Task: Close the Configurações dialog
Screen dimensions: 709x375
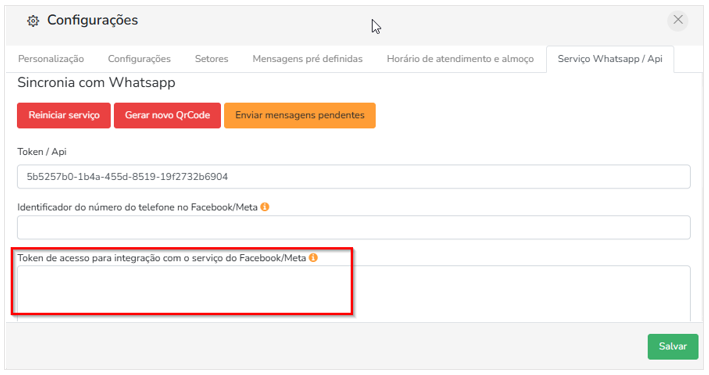Action: point(678,20)
